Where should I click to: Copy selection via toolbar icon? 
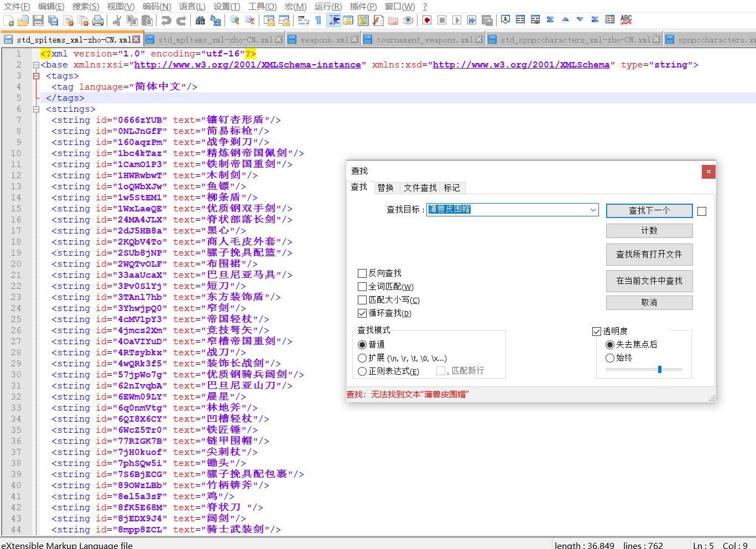pyautogui.click(x=132, y=20)
